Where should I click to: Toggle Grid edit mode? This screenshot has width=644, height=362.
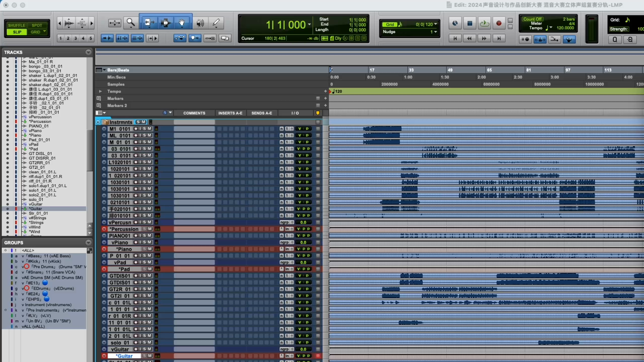tap(37, 32)
